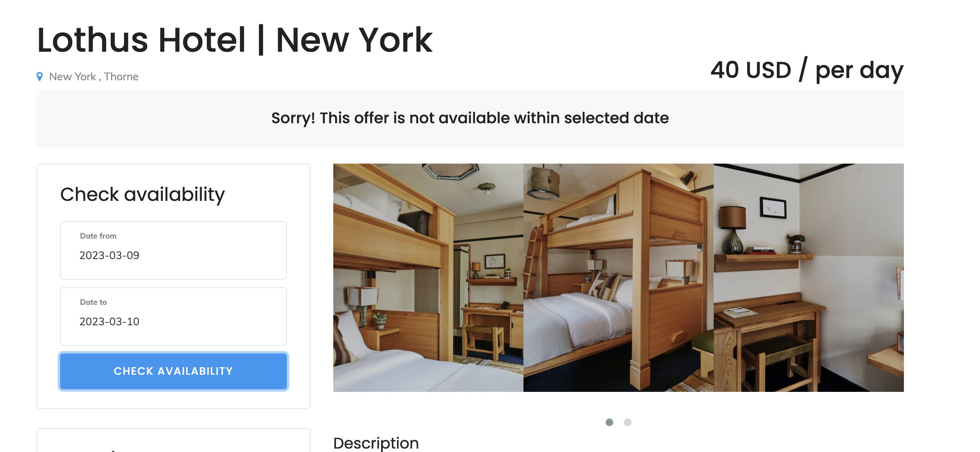Select the second carousel dot indicator
This screenshot has width=980, height=452.
click(628, 422)
